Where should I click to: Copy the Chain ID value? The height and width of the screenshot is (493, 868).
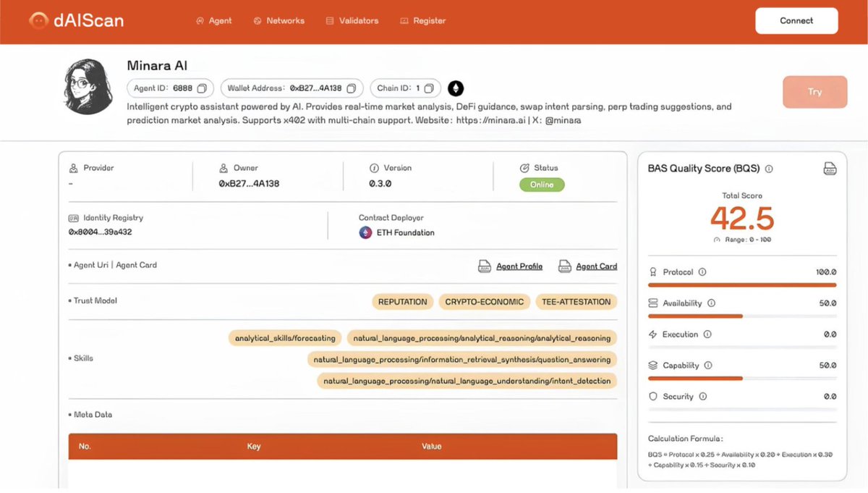(428, 88)
